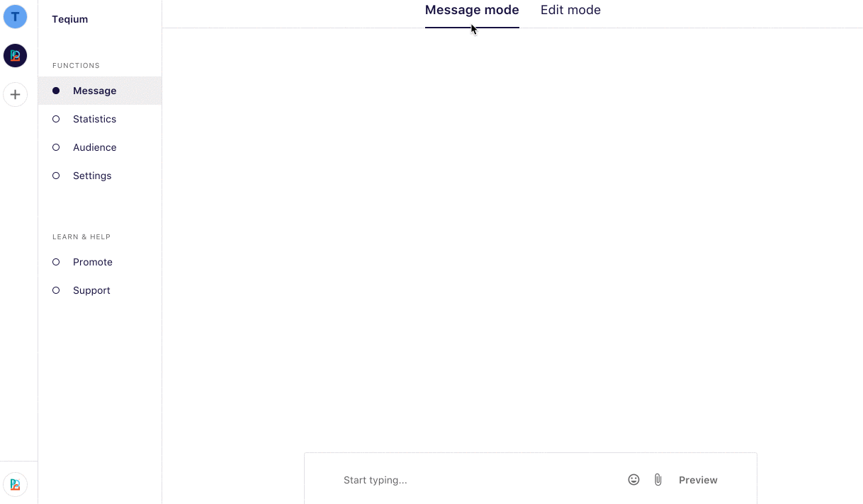This screenshot has height=504, width=863.
Task: Select the Message radio bullet
Action: click(x=56, y=91)
